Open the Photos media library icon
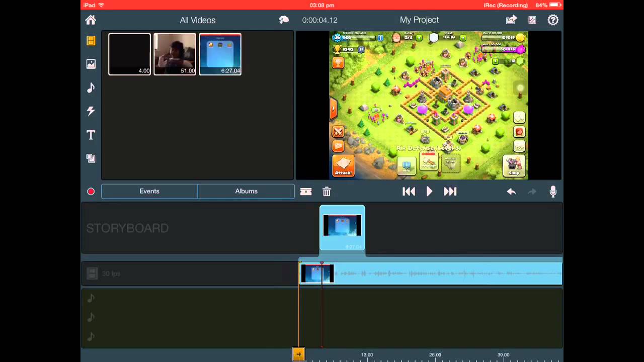This screenshot has height=362, width=644. point(91,64)
